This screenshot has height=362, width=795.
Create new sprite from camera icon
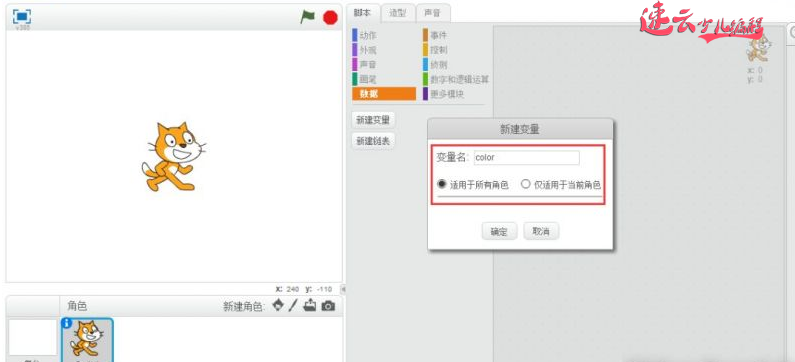tap(328, 306)
